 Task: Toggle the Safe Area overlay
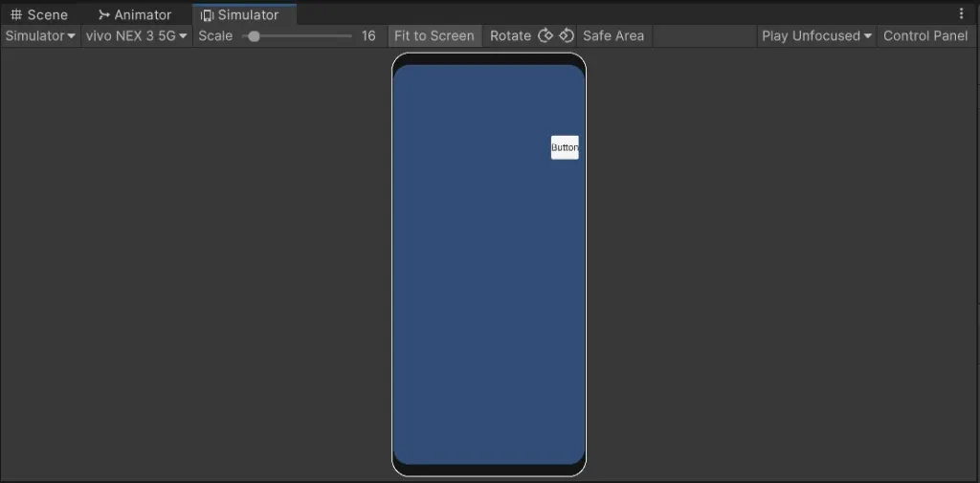point(613,36)
